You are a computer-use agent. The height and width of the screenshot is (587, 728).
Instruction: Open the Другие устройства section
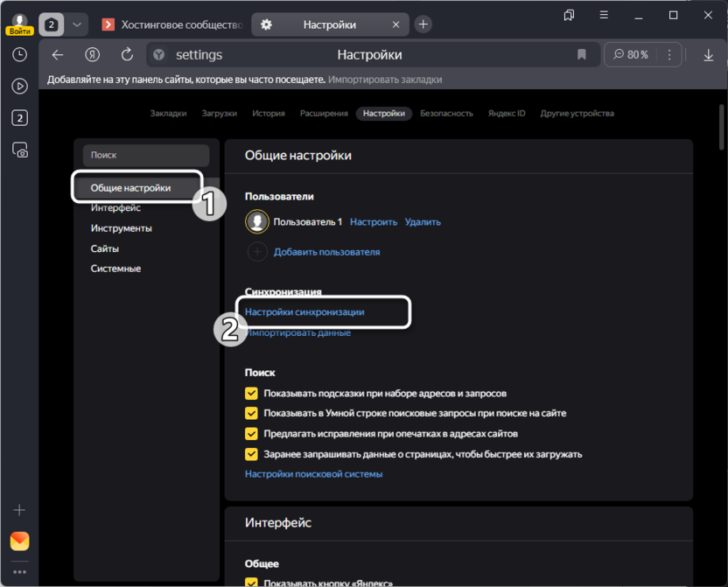pos(577,113)
